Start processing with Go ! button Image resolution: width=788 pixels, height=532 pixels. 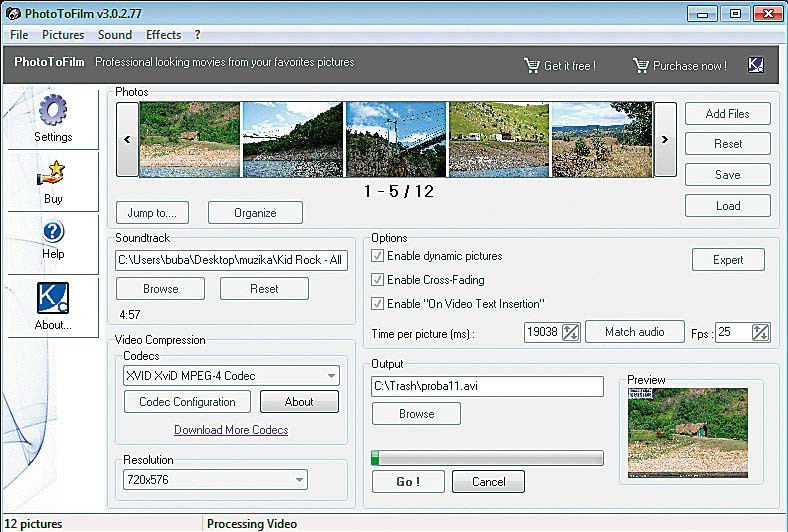coord(408,481)
